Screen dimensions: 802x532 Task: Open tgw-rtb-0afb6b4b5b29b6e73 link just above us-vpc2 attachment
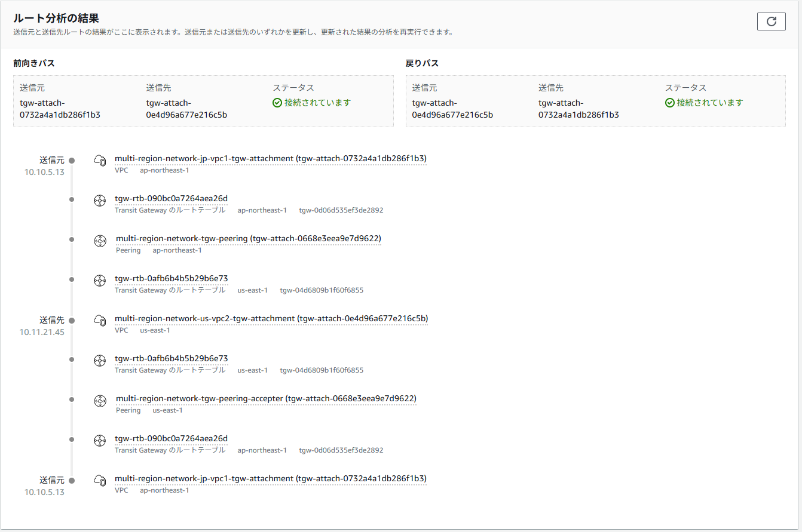tap(171, 279)
